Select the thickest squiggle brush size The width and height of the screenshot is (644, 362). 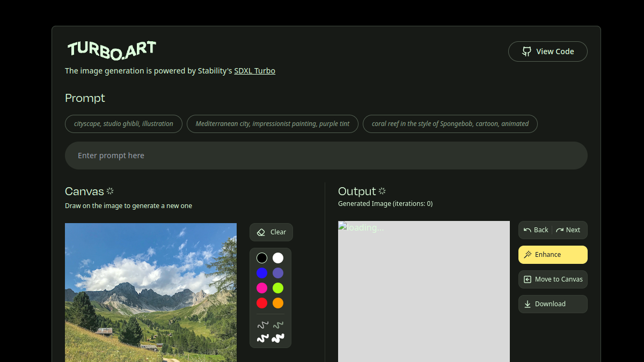(x=278, y=338)
